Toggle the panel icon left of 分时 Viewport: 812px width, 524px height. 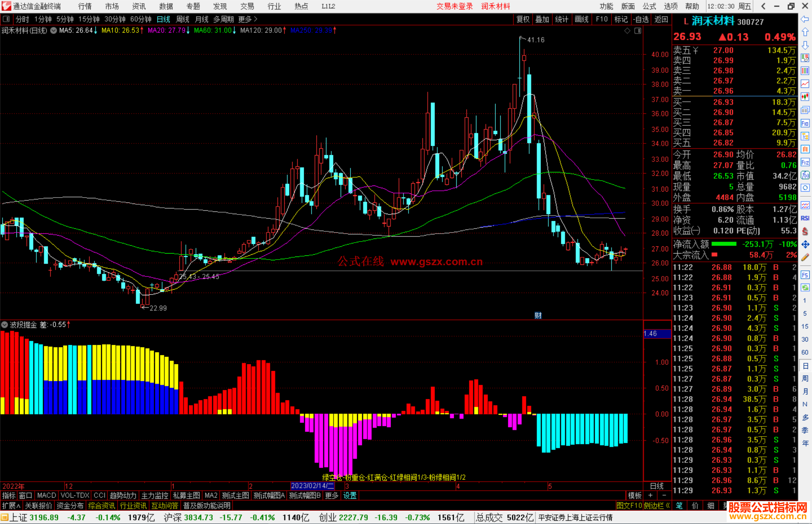tap(6, 19)
